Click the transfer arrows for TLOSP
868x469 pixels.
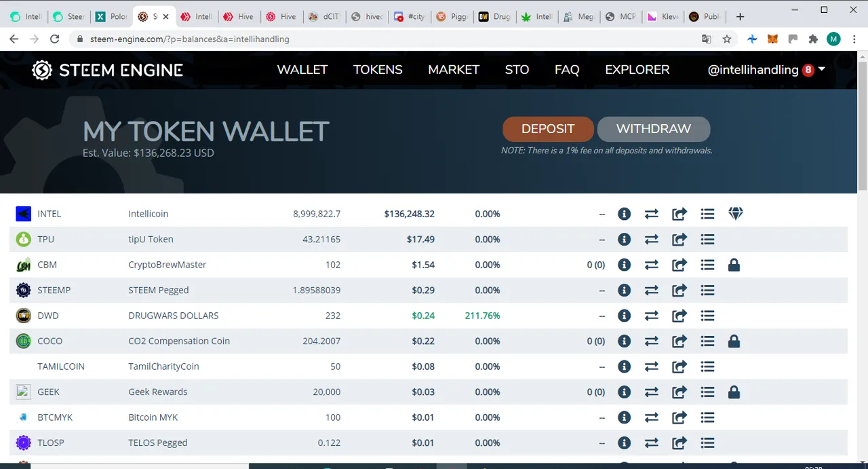pos(652,443)
